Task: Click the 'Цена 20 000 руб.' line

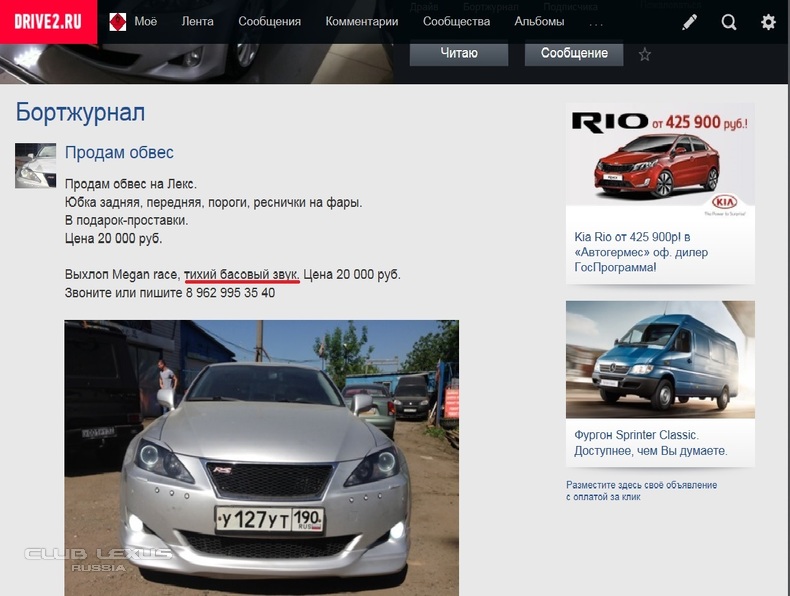Action: (x=113, y=238)
